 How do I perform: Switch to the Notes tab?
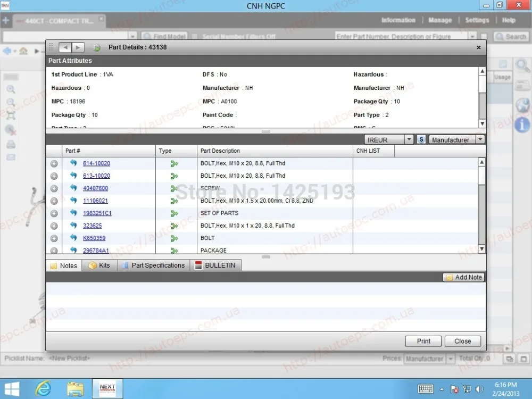(x=64, y=265)
